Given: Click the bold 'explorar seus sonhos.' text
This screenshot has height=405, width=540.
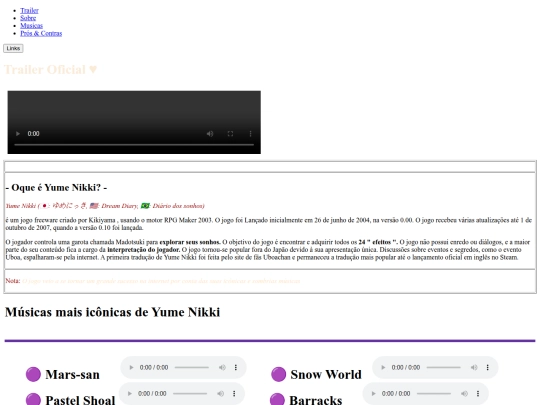Looking at the screenshot, I should tap(190, 242).
